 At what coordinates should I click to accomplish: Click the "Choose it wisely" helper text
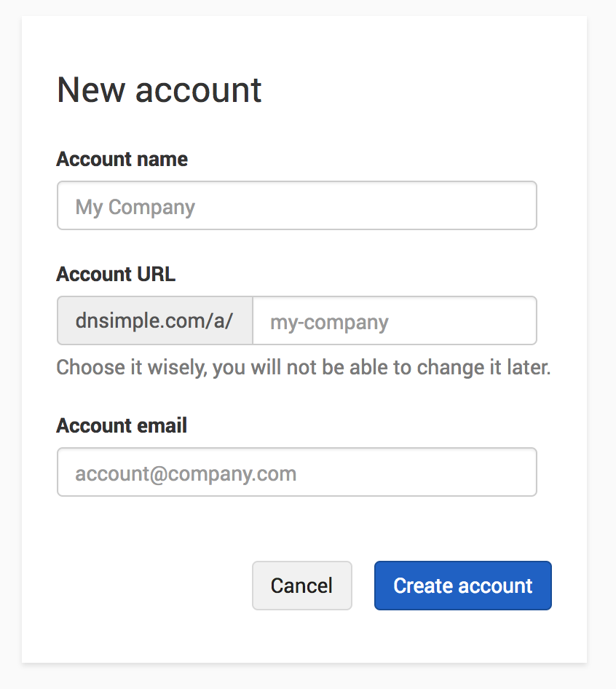(x=303, y=367)
